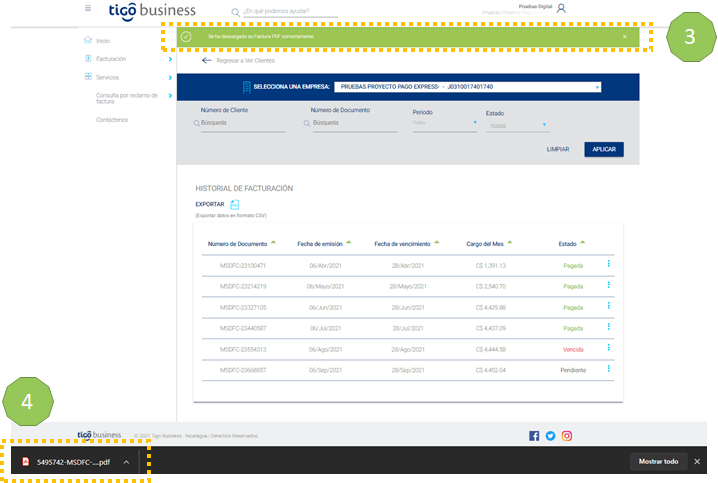Image resolution: width=718 pixels, height=483 pixels.
Task: Open options menu for the Pendiente row
Action: point(609,369)
